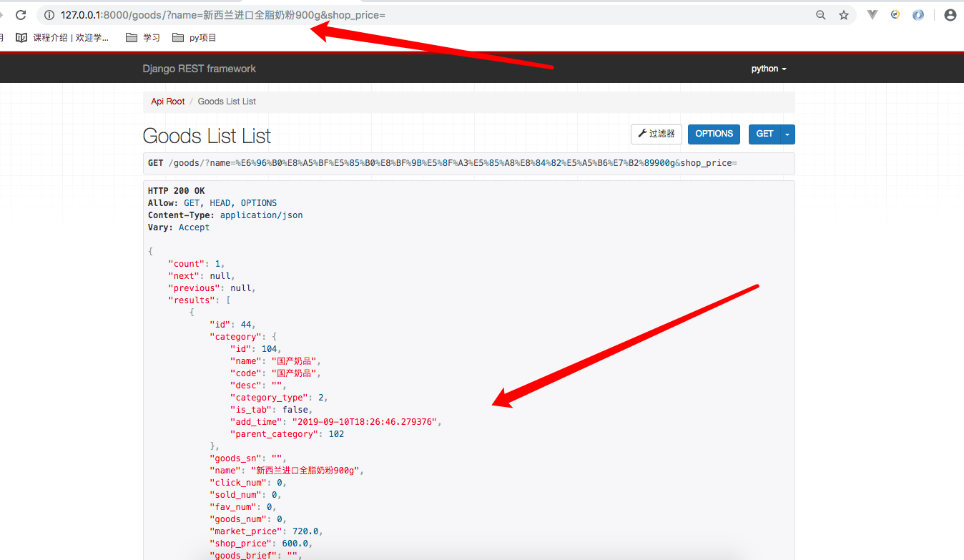Click the "goods_num": 0 entry
Image resolution: width=964 pixels, height=560 pixels.
pyautogui.click(x=248, y=519)
